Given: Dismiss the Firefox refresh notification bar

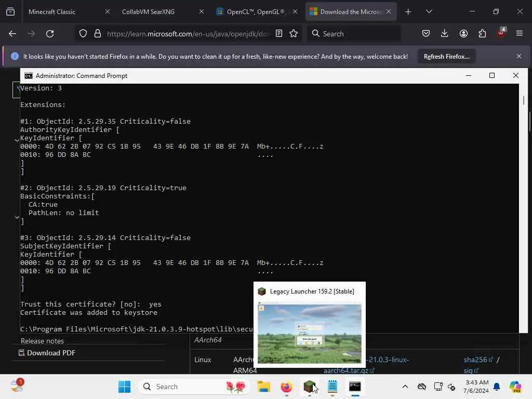Looking at the screenshot, I should click(519, 56).
